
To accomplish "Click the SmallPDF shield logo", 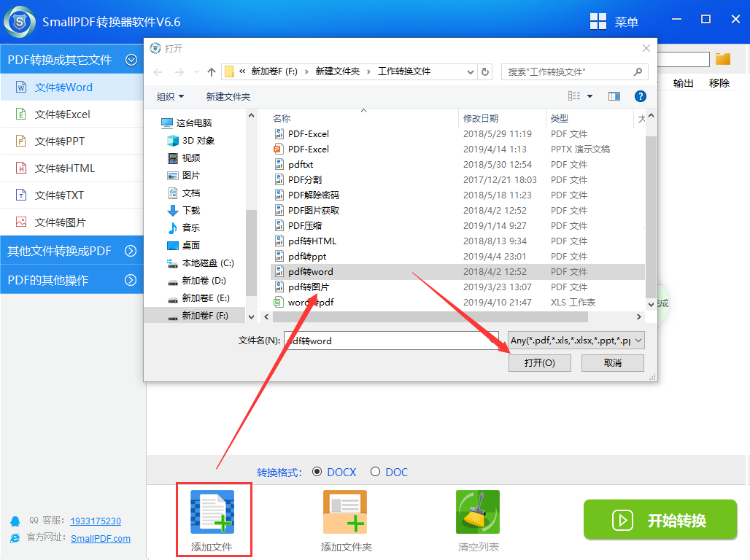I will click(x=20, y=22).
